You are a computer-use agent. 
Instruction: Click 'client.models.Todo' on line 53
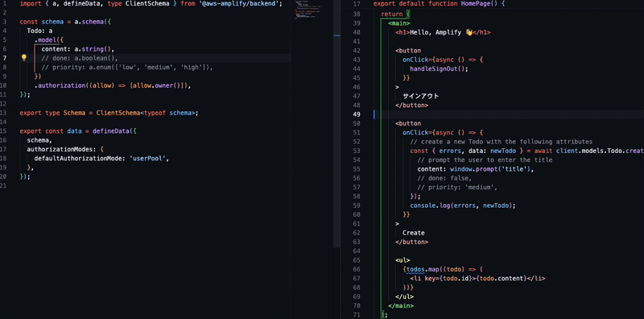point(589,151)
